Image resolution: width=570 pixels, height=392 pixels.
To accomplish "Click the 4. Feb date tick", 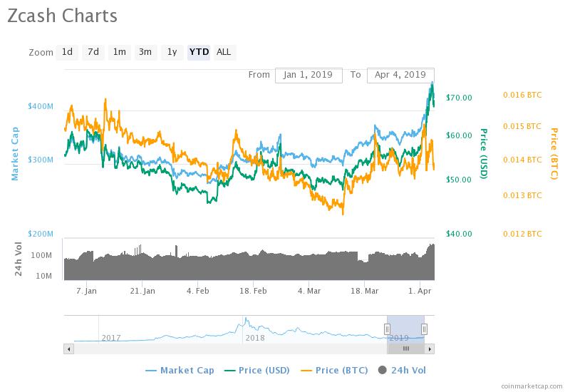I will point(198,291).
